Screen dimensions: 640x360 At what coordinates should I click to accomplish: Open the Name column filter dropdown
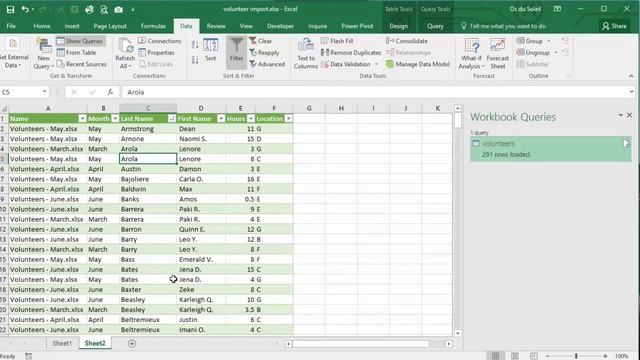82,118
